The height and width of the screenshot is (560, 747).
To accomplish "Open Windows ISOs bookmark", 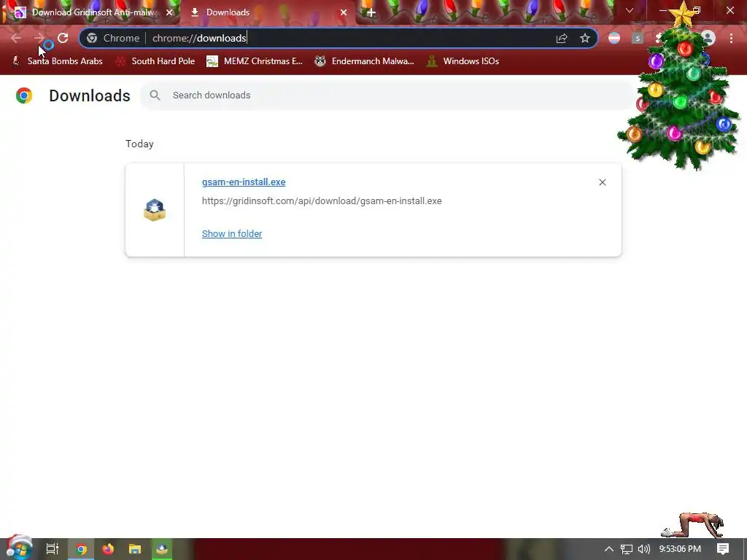I will tap(462, 61).
